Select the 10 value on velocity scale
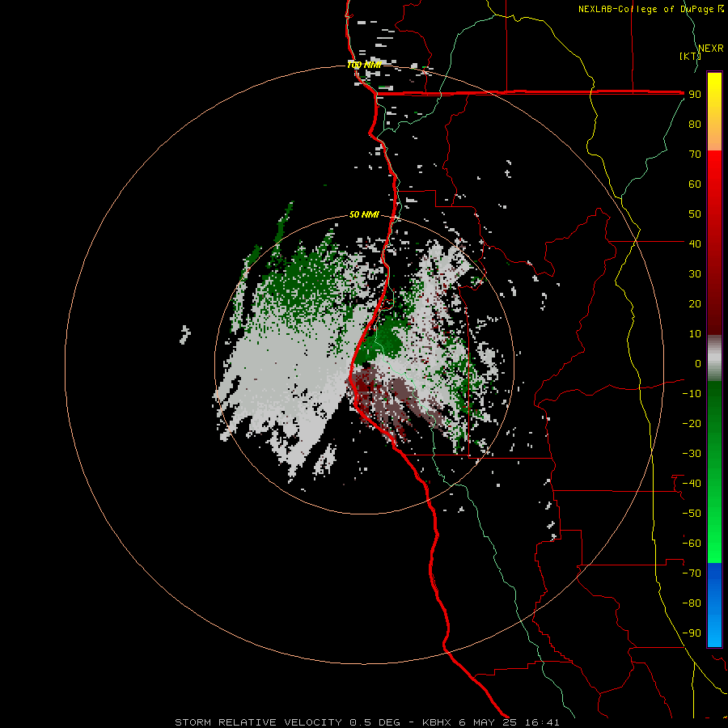 pyautogui.click(x=695, y=334)
